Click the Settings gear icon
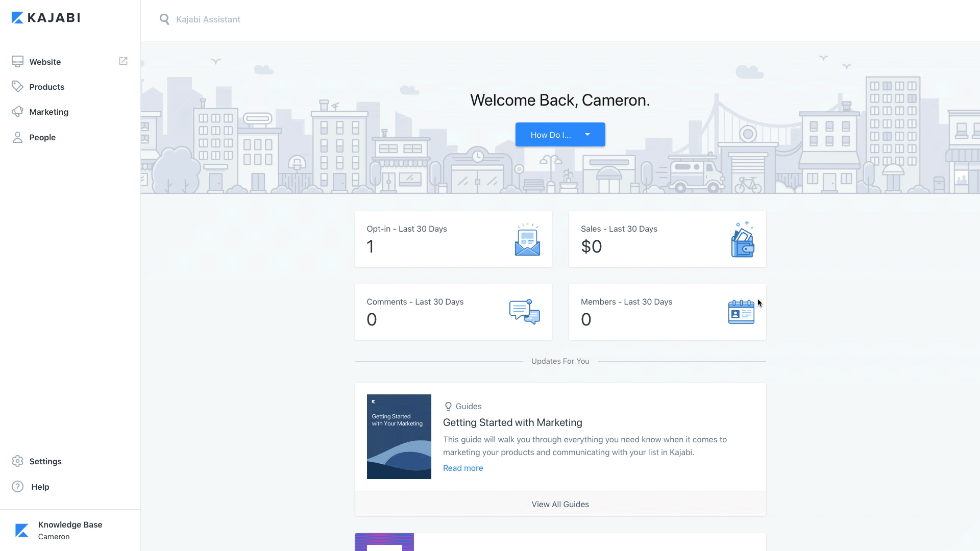Image resolution: width=980 pixels, height=551 pixels. [x=17, y=461]
